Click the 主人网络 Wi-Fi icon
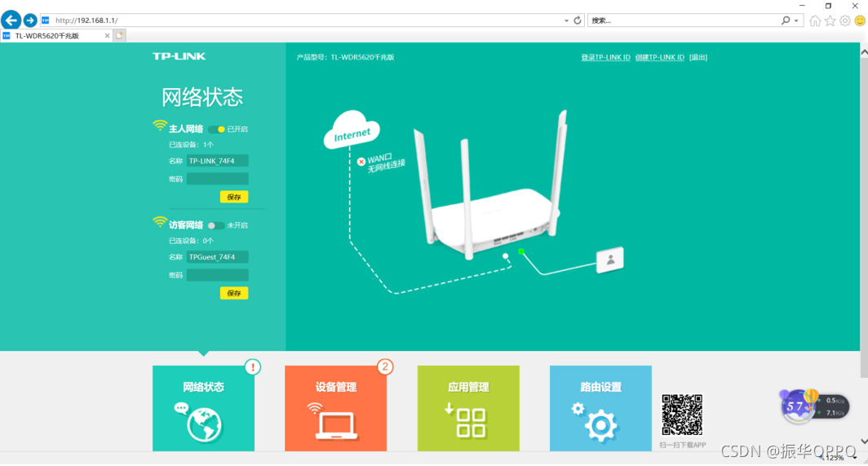Viewport: 868px width, 466px height. pos(159,126)
